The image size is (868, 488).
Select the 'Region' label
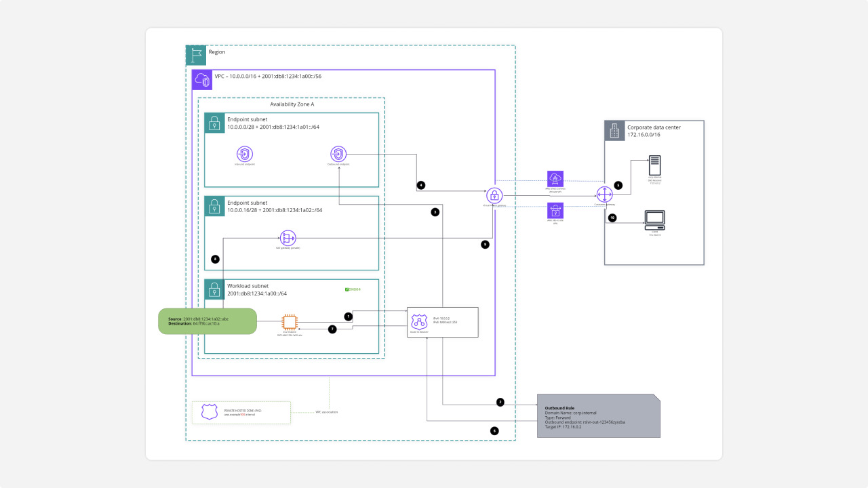tap(217, 52)
